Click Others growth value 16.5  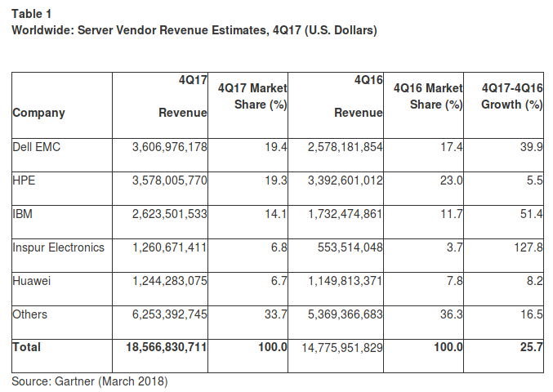click(532, 314)
